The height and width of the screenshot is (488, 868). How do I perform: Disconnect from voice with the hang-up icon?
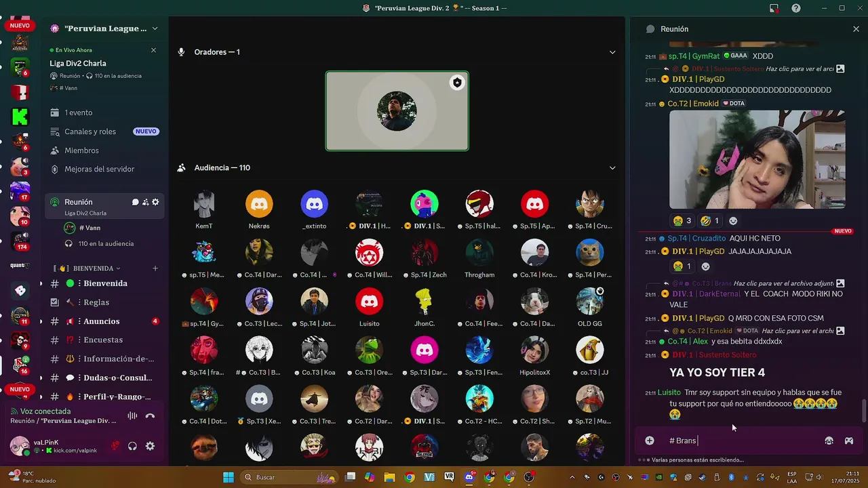pos(151,415)
